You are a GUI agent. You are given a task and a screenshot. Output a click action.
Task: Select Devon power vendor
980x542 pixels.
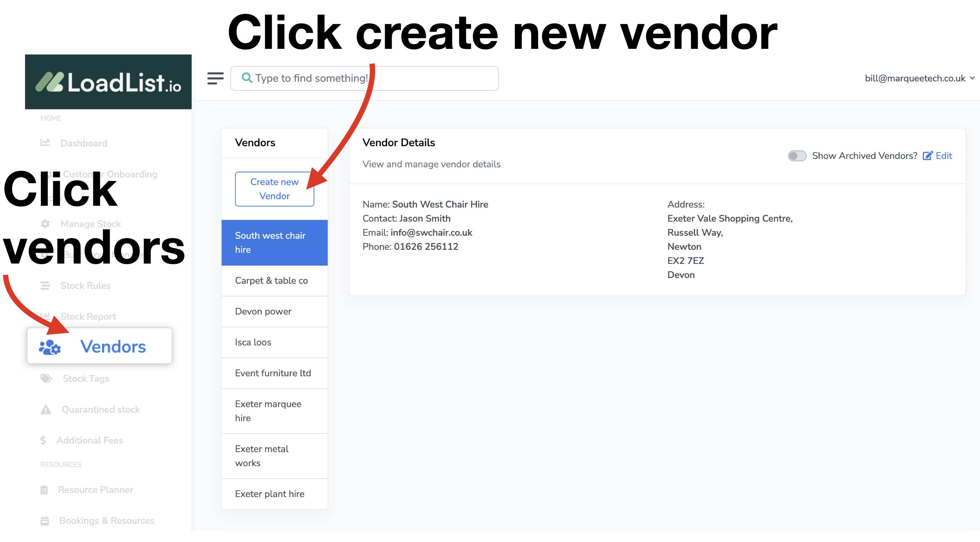pos(274,311)
